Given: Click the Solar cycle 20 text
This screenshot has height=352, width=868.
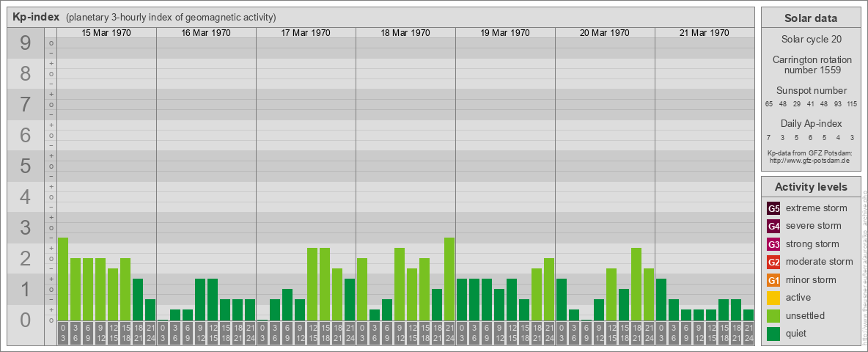Looking at the screenshot, I should (x=811, y=40).
